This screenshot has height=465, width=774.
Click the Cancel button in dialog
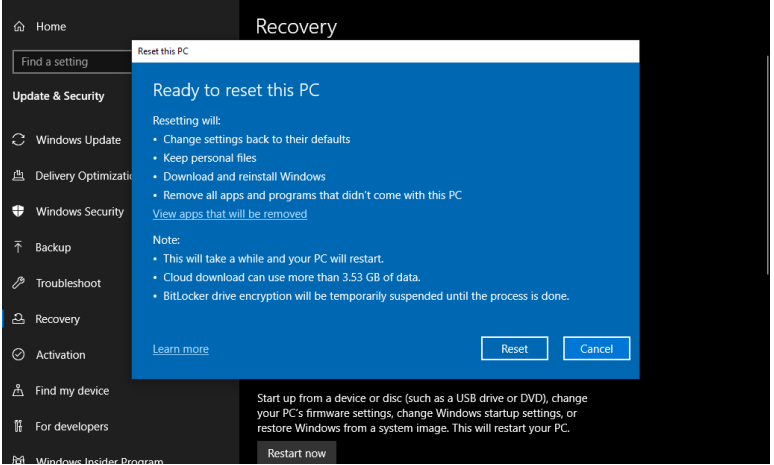click(596, 349)
